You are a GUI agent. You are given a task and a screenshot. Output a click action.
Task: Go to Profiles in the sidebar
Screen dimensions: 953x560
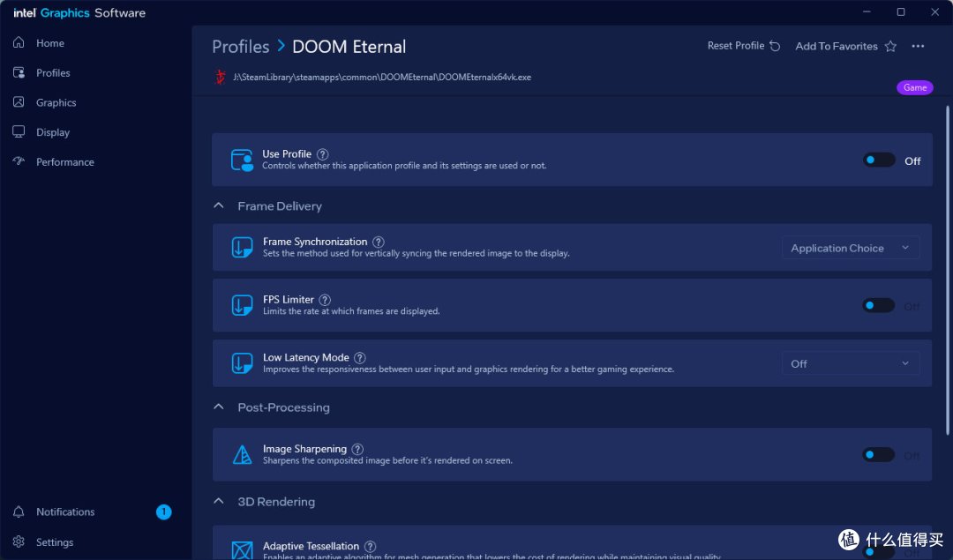(x=53, y=73)
